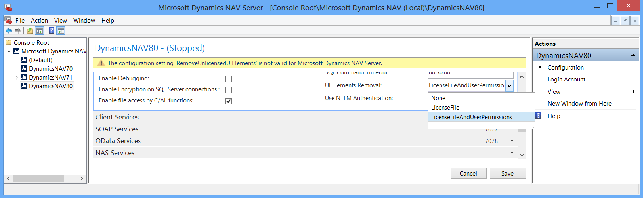Click the settings panel scroll down arrow
Viewport: 644px width, 199px height.
click(522, 155)
